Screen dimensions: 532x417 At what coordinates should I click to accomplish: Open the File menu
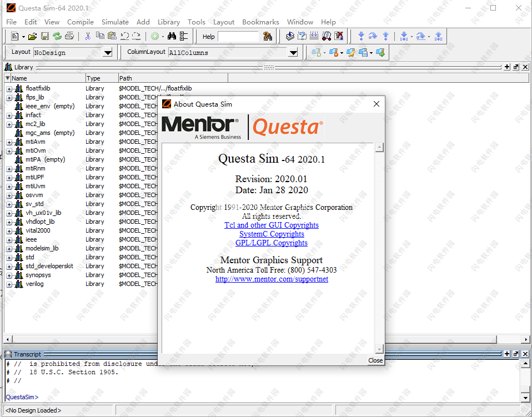[11, 22]
